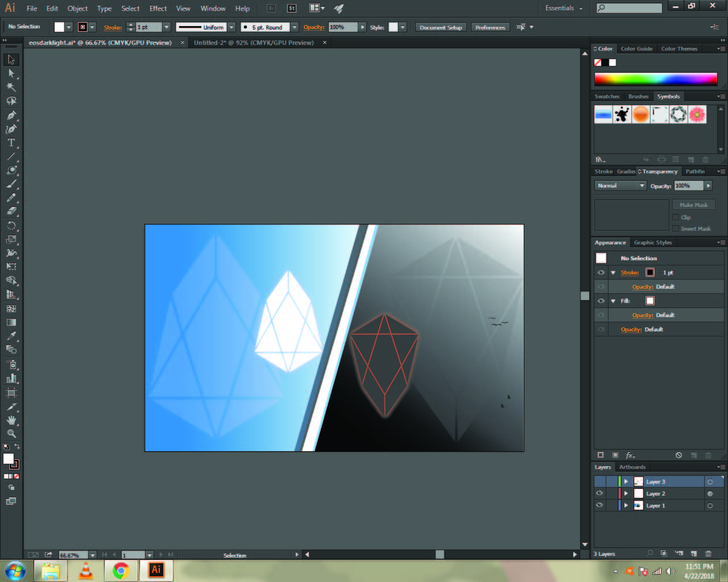Toggle visibility of Layer 1
The height and width of the screenshot is (582, 728).
pos(599,505)
